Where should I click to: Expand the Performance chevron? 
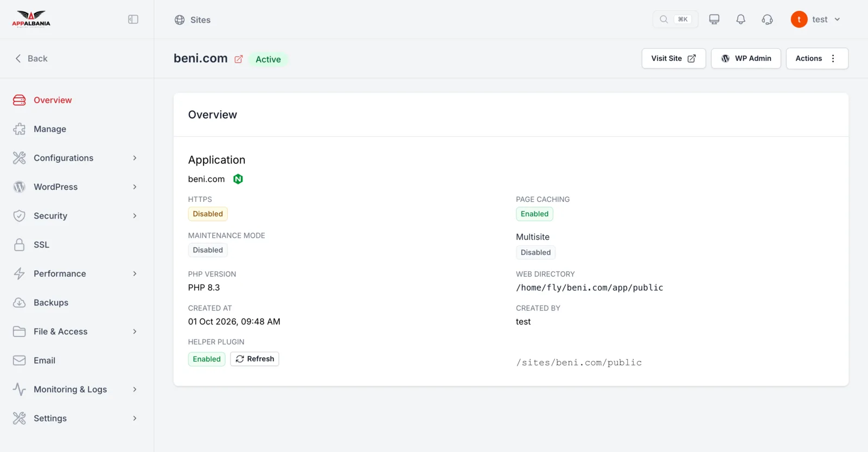tap(135, 274)
